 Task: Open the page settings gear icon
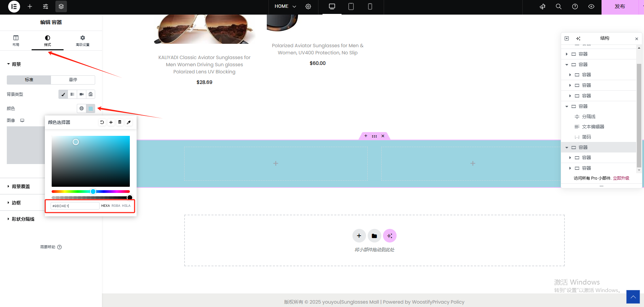(x=308, y=6)
